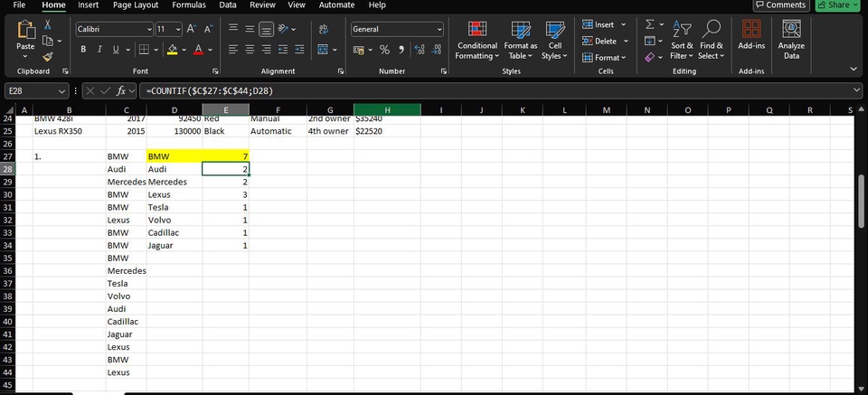
Task: Toggle Wrap Text button
Action: (x=324, y=29)
